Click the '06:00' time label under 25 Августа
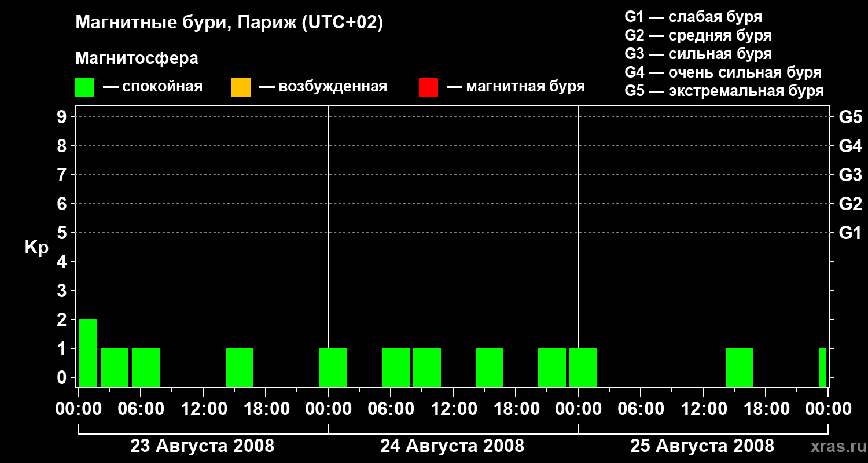868x463 pixels. [641, 409]
